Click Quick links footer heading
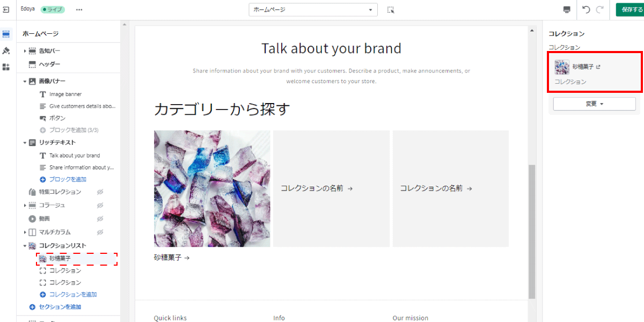644x322 pixels. pyautogui.click(x=170, y=318)
